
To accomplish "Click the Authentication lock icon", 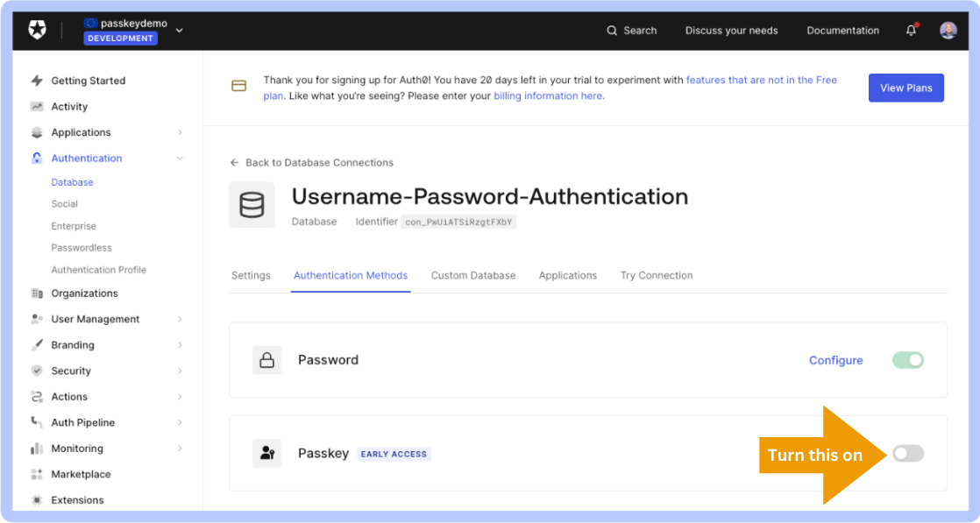I will 37,158.
